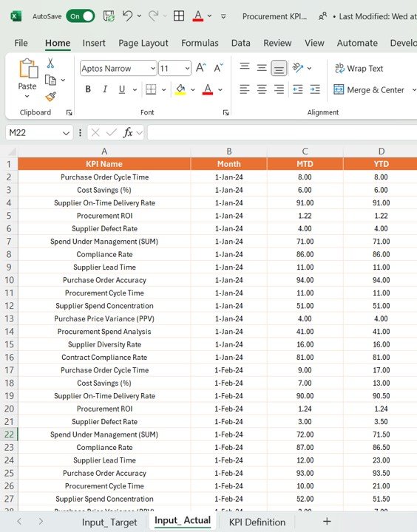
Task: Click the Save icon in title bar
Action: pyautogui.click(x=109, y=16)
